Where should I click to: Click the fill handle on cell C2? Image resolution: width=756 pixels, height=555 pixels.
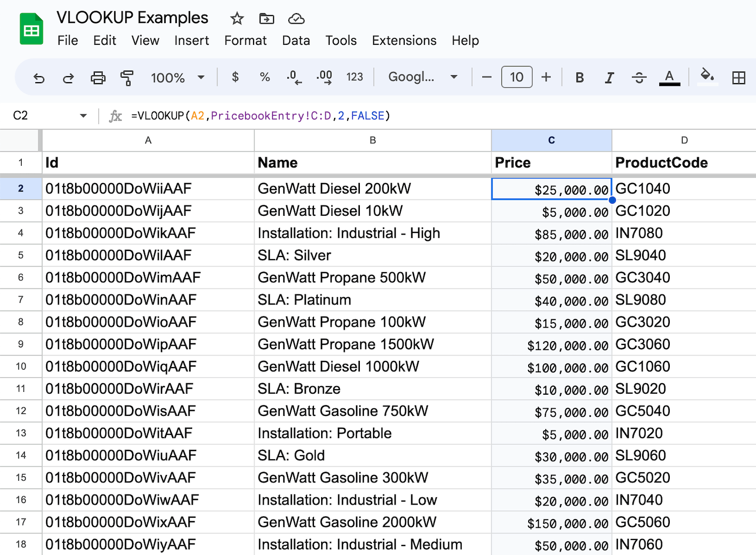coord(612,200)
